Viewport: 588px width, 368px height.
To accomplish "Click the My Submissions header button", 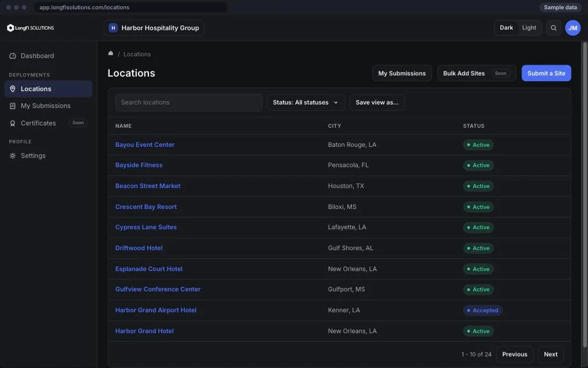I will (402, 73).
